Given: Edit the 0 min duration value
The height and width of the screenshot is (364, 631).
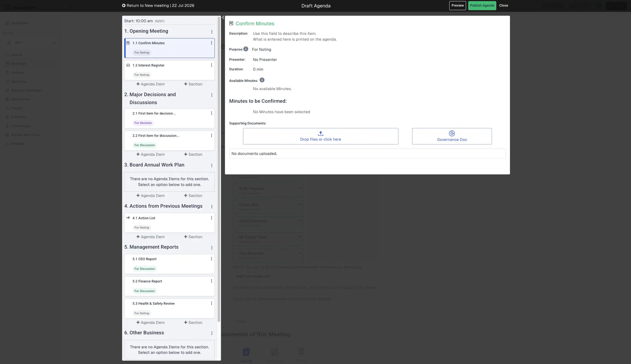Looking at the screenshot, I should pyautogui.click(x=258, y=69).
